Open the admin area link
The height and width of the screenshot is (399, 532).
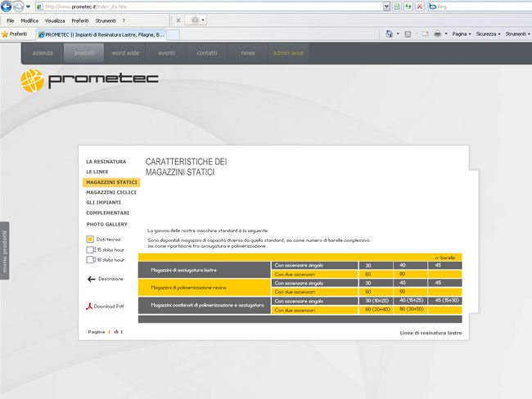[x=288, y=53]
